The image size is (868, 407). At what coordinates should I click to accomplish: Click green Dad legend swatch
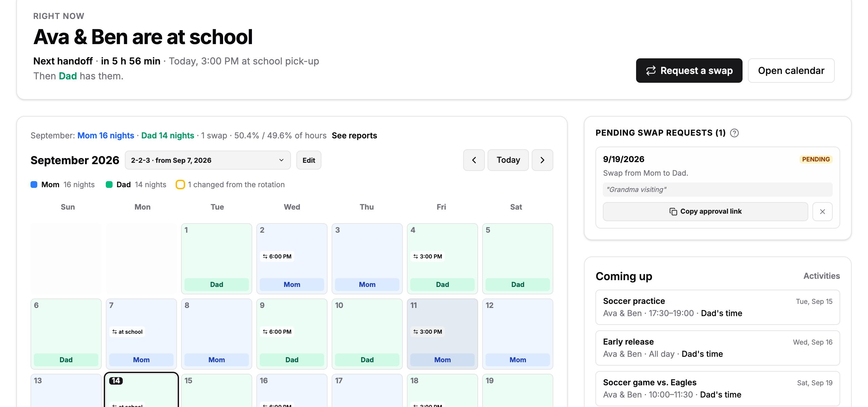(109, 185)
